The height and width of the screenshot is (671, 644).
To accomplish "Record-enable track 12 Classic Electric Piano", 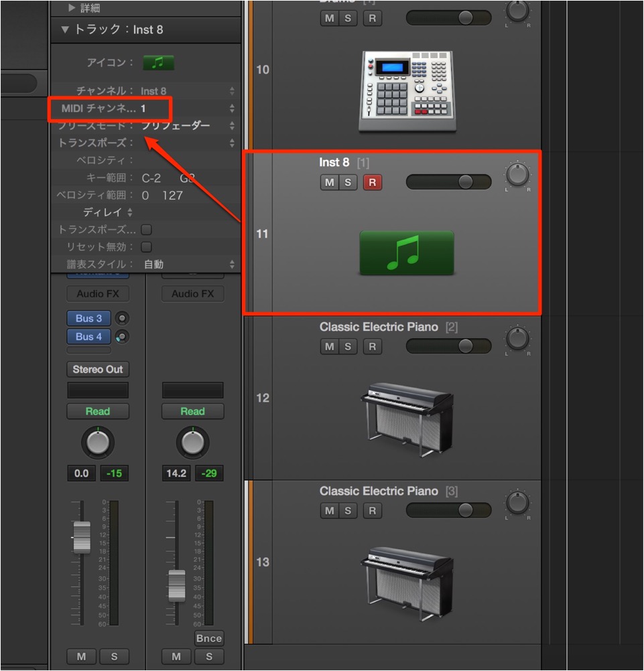I will pos(372,346).
